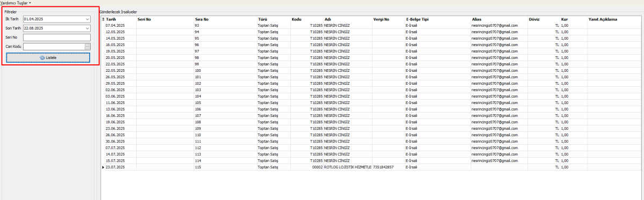Focus the Seri No filter field

click(x=56, y=37)
